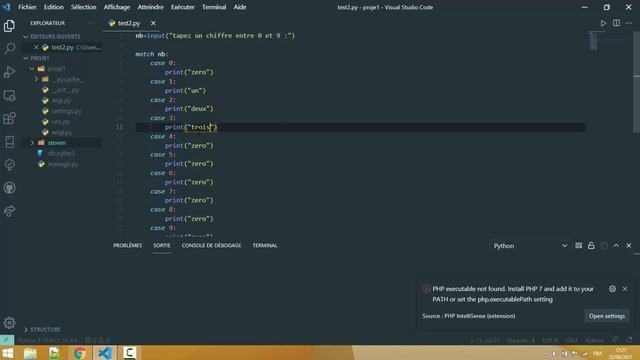This screenshot has width=640, height=360.
Task: Close the test2.py editor tab
Action: (x=153, y=23)
